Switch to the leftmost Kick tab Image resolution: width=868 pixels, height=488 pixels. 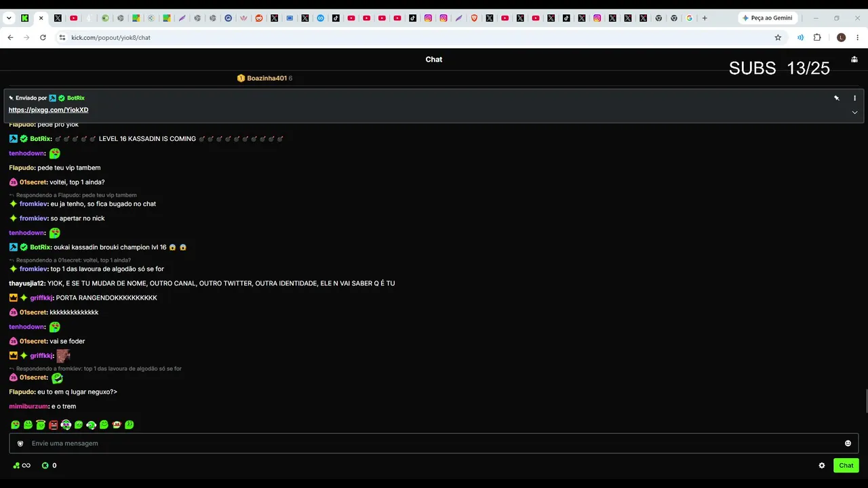coord(25,18)
